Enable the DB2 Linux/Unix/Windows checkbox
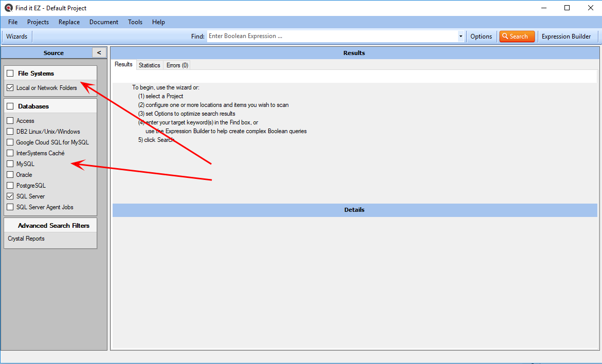This screenshot has height=364, width=602. (10, 131)
